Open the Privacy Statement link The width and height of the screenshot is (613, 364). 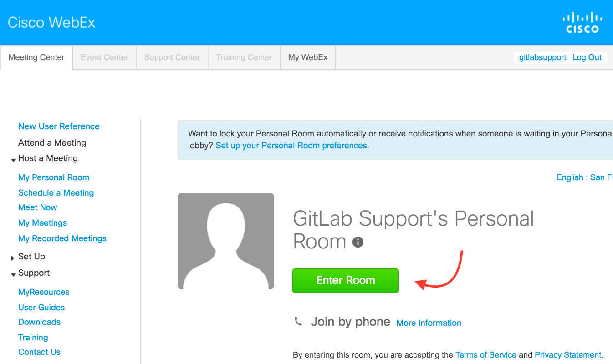(567, 354)
